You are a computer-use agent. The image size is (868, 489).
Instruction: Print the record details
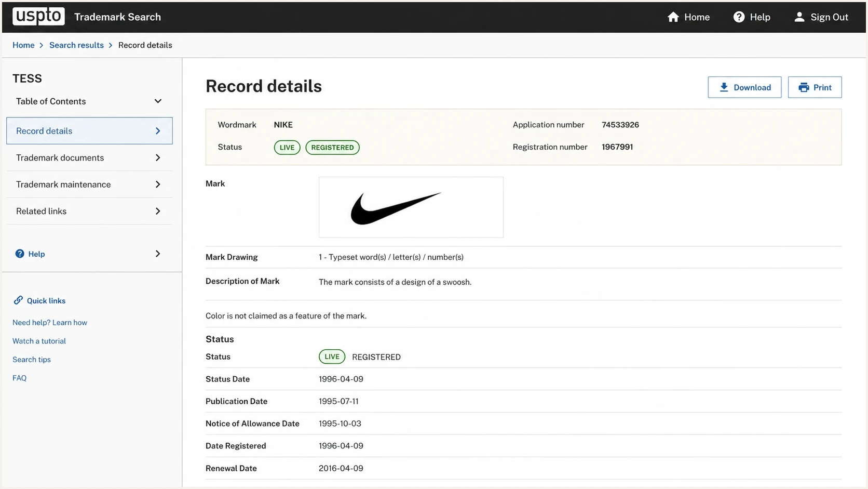point(815,87)
